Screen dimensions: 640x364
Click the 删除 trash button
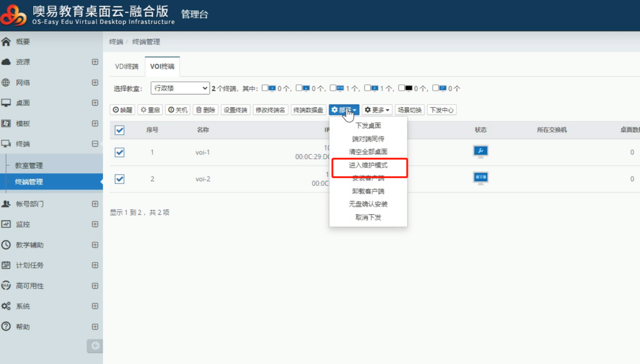point(205,110)
